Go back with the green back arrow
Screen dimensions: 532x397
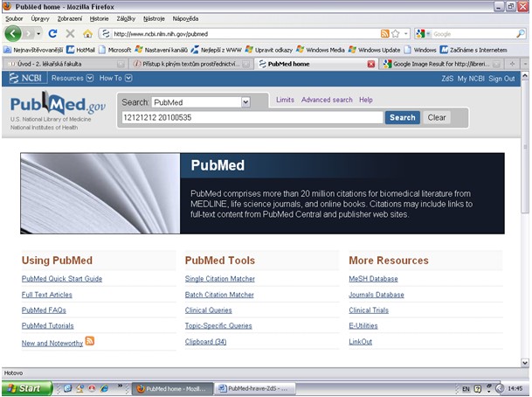click(x=13, y=33)
